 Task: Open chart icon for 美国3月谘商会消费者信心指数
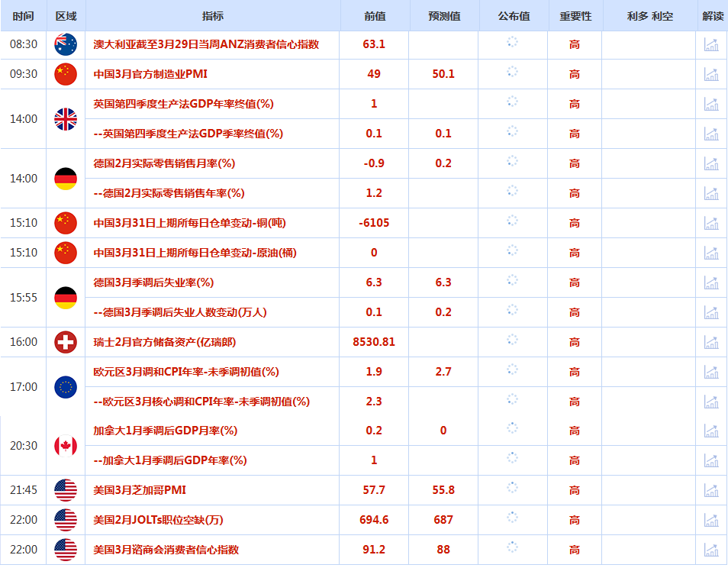[x=711, y=550]
